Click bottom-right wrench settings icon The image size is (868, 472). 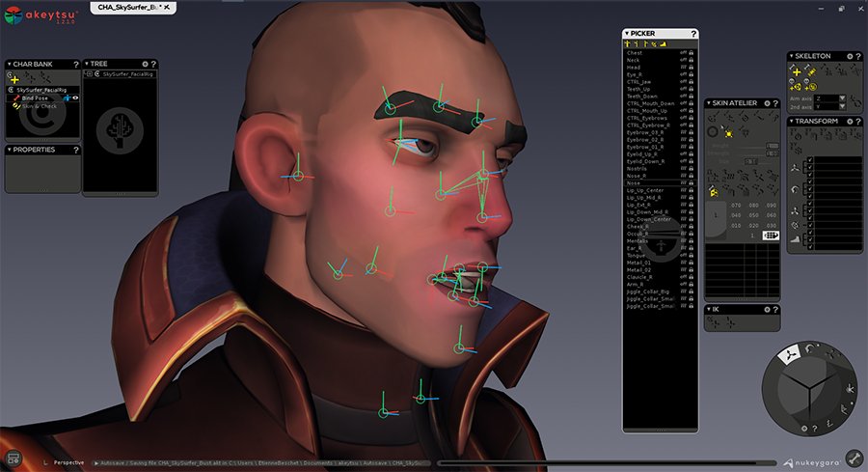click(x=854, y=458)
